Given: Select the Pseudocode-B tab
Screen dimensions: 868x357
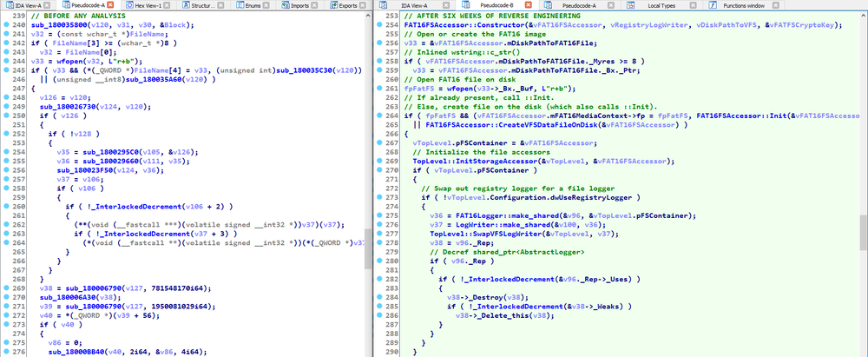Looking at the screenshot, I should (496, 5).
